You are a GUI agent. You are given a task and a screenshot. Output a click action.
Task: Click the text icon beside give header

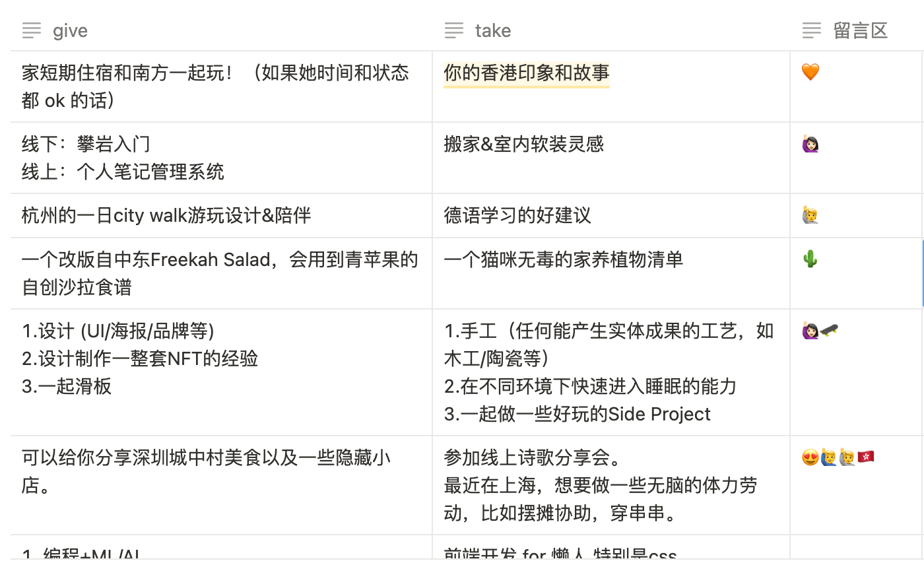(x=31, y=30)
